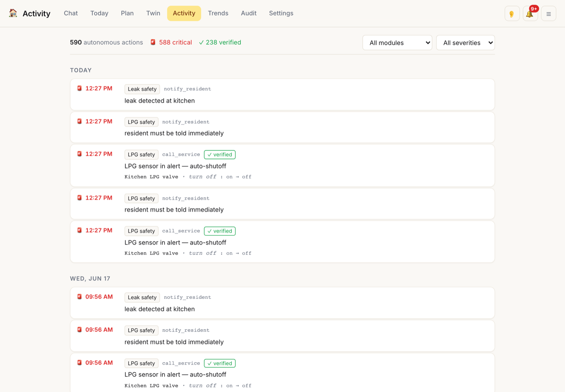Viewport: 565px width, 392px height.
Task: Click the LPG safety tag in the bottom verified entry
Action: tap(141, 363)
